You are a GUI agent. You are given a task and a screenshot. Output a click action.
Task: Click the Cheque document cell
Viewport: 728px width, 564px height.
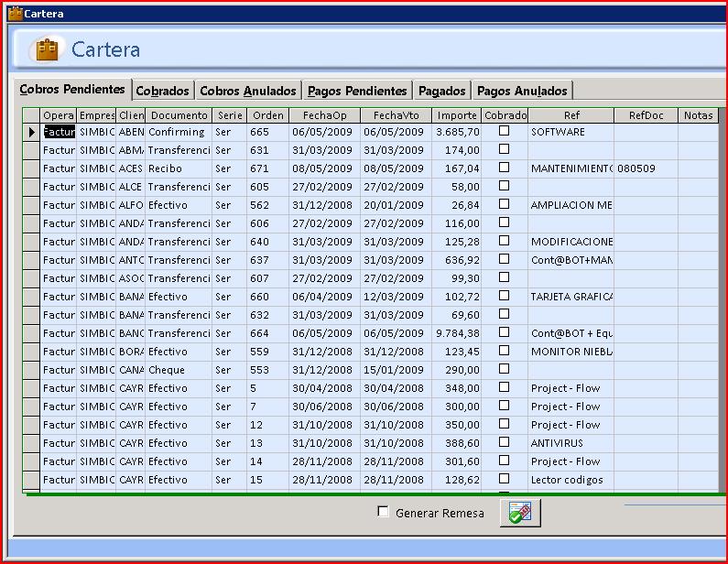pos(179,371)
